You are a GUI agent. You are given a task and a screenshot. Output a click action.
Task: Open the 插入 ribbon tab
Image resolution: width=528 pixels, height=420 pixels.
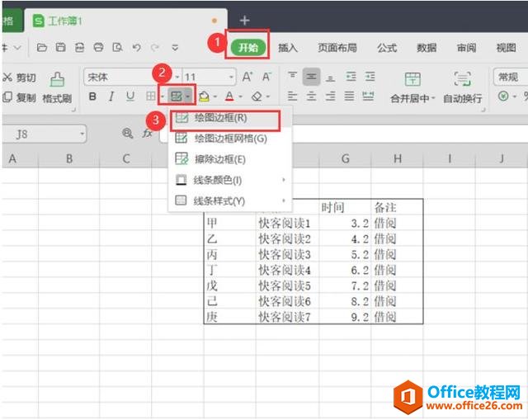tap(288, 48)
